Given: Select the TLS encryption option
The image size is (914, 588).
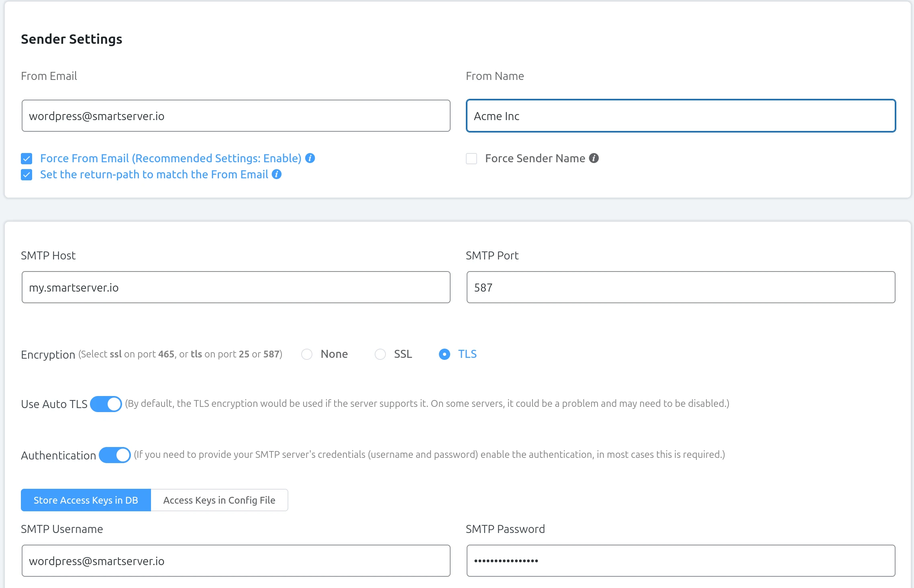Looking at the screenshot, I should click(x=444, y=354).
